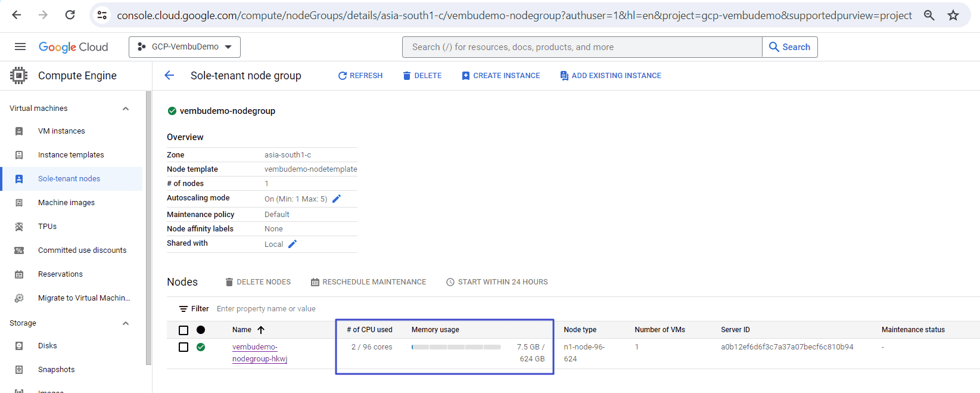Click the Disks sidebar icon
Image resolution: width=980 pixels, height=393 pixels.
[x=19, y=346]
